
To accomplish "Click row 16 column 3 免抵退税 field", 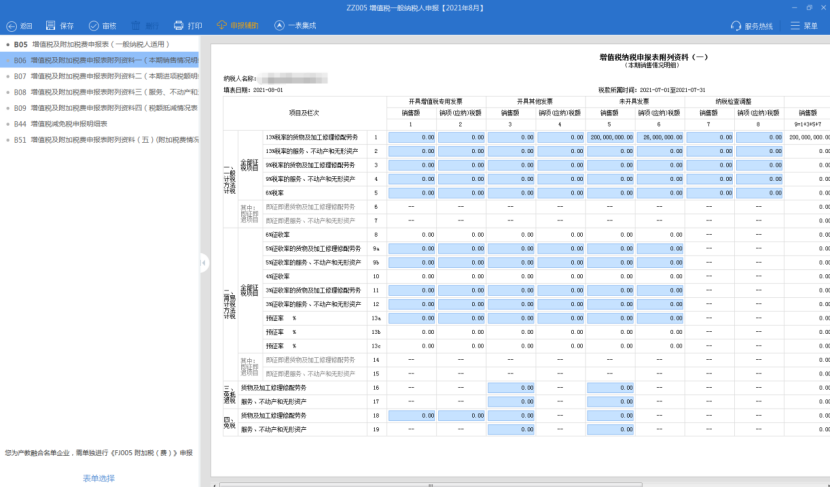I will tap(511, 387).
